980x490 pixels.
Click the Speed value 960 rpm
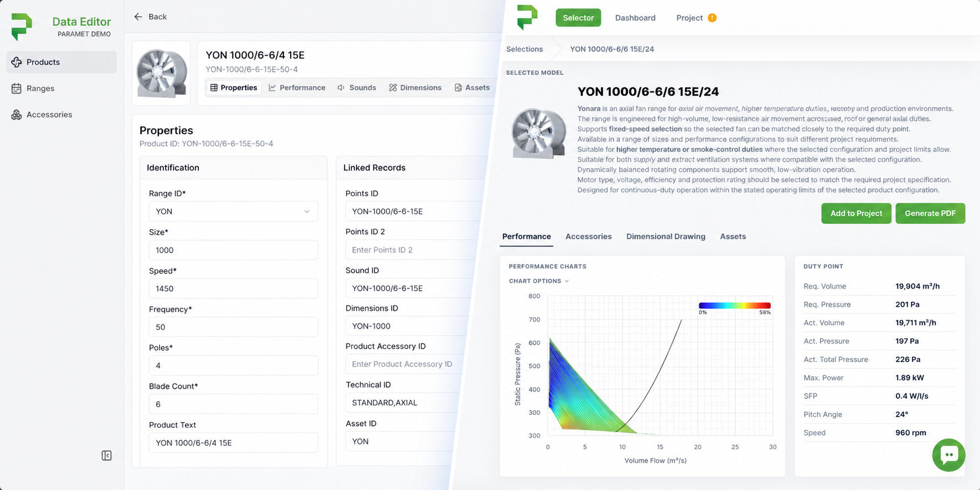click(910, 433)
